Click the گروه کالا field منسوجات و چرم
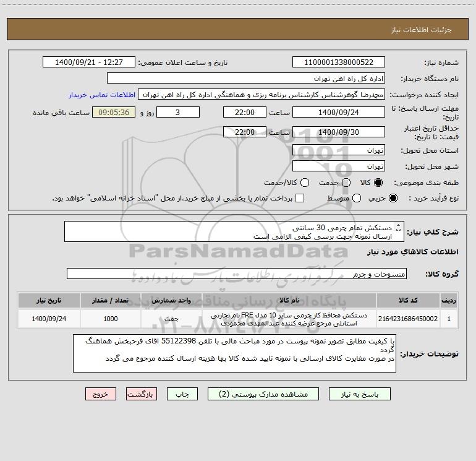 (x=237, y=274)
